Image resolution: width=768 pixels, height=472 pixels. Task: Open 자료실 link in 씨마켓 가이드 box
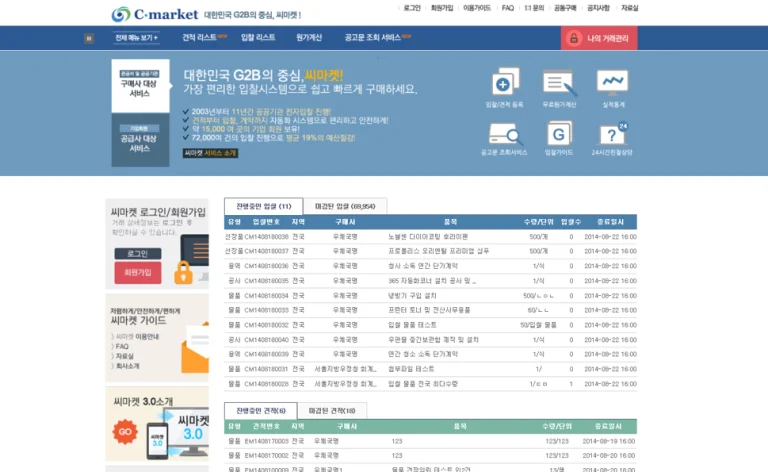coord(124,356)
